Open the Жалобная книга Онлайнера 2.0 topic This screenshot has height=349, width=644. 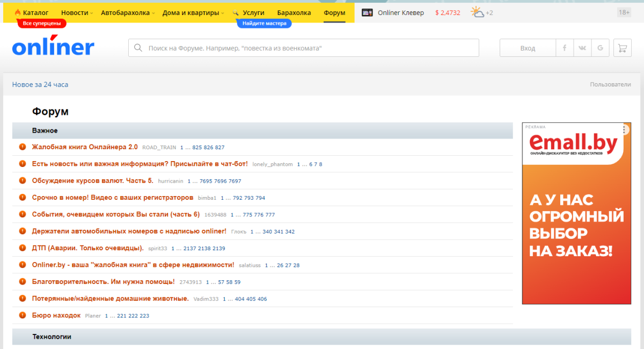(85, 147)
